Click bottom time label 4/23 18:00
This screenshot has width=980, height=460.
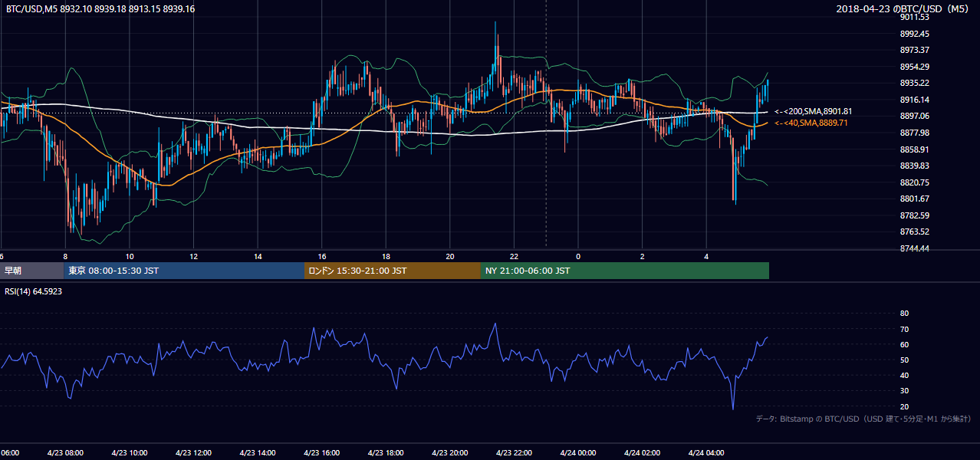point(386,453)
